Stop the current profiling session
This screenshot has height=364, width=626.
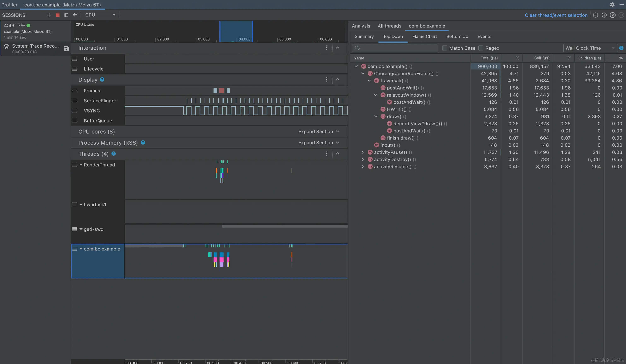(58, 15)
